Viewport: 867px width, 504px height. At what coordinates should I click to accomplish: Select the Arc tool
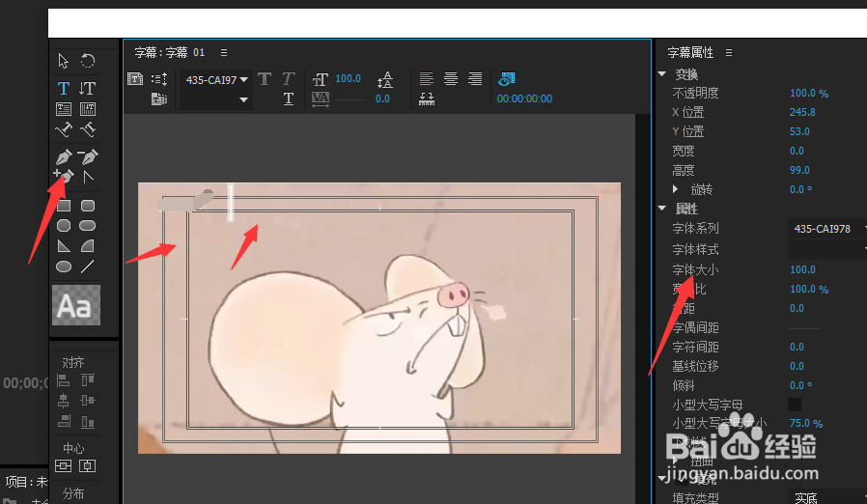[x=87, y=246]
